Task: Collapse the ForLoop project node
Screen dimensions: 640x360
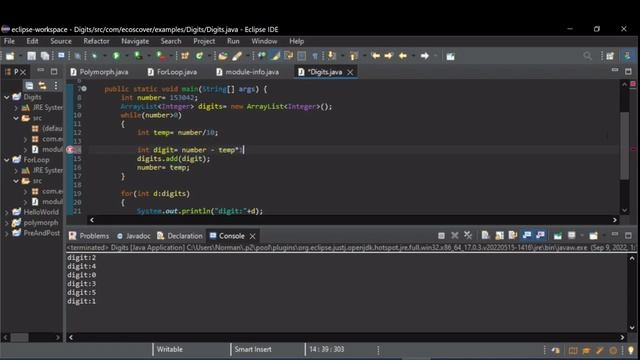Action: tap(7, 160)
